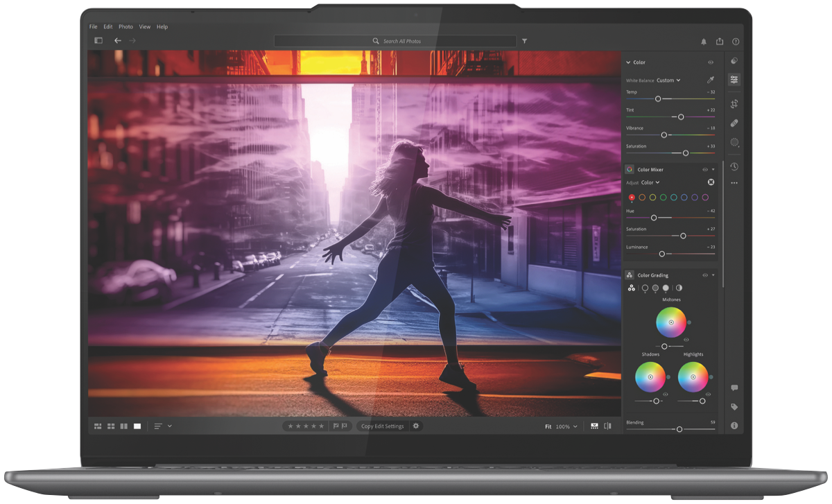Viewport: 832px width, 504px height.
Task: Click the Fit zoom button
Action: pos(548,427)
